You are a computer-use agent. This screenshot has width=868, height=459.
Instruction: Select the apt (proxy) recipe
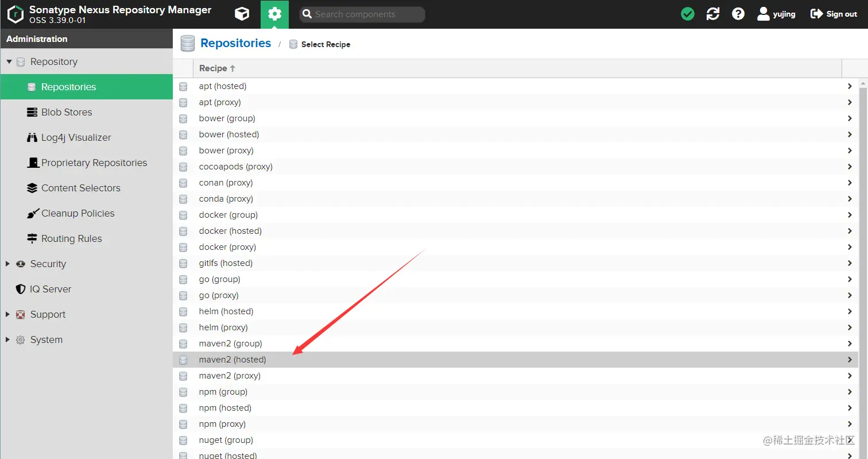click(x=516, y=102)
